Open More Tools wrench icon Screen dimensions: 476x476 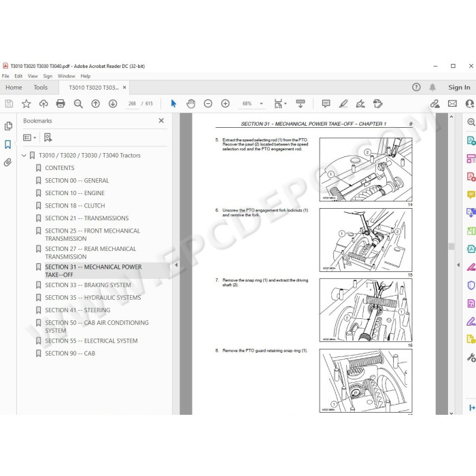coord(471,357)
